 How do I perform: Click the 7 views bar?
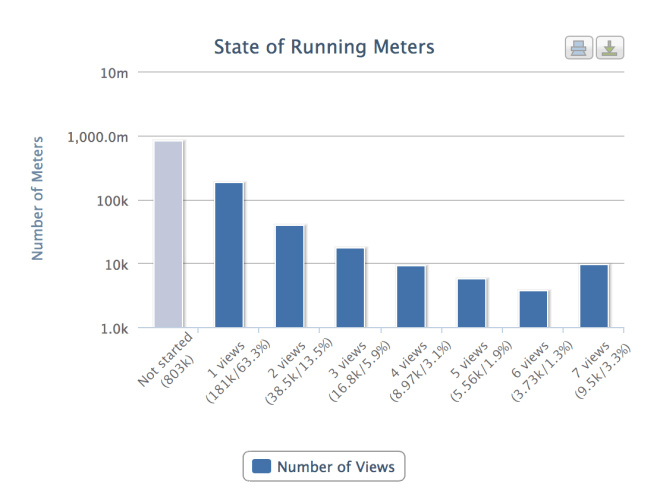593,296
